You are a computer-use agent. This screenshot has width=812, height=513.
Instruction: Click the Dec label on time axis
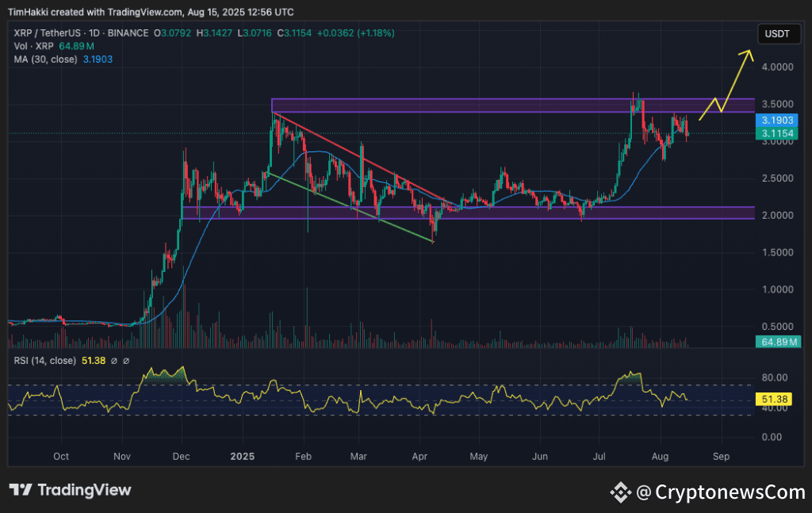[182, 457]
